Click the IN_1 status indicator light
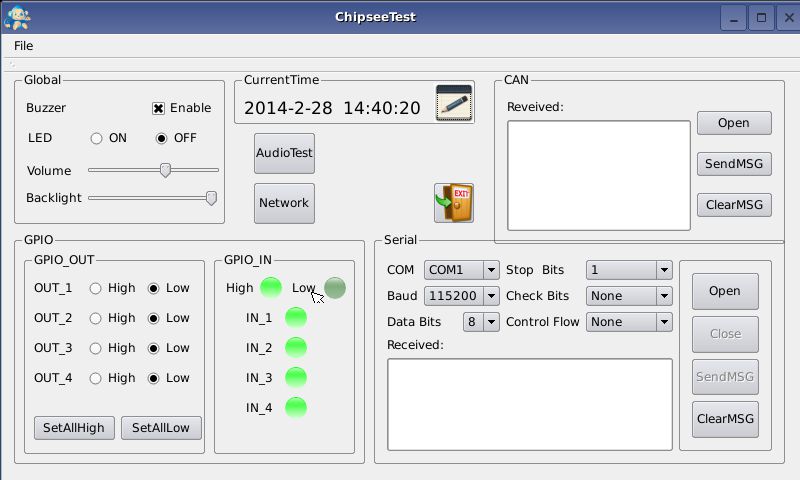The height and width of the screenshot is (480, 800). click(296, 318)
